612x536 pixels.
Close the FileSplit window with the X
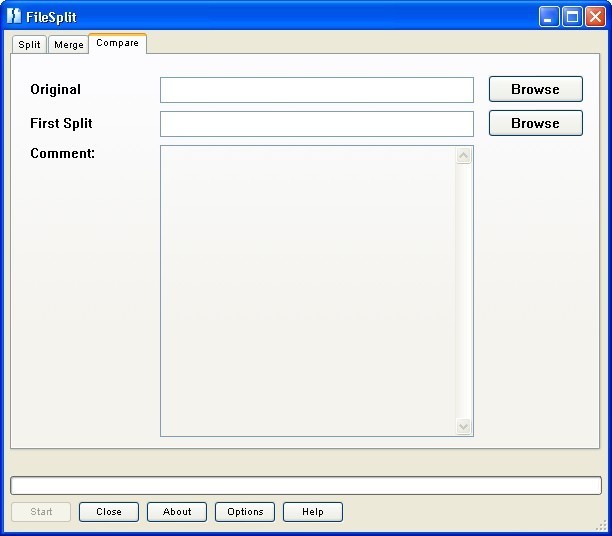tap(595, 17)
